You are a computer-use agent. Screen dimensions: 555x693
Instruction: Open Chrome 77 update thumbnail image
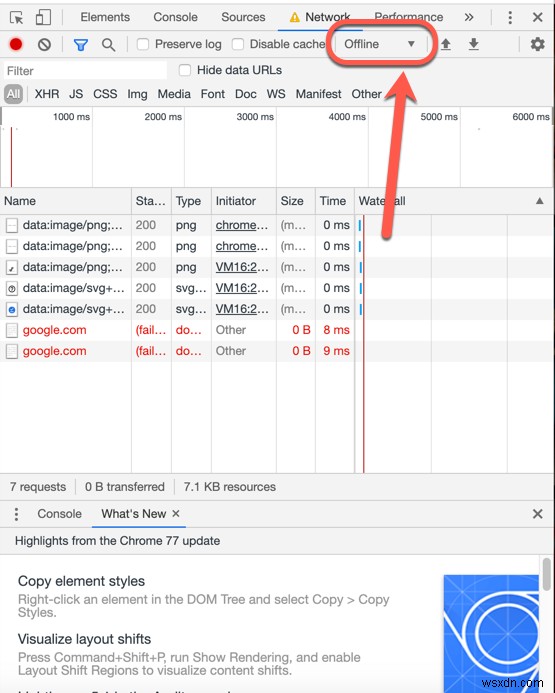pyautogui.click(x=491, y=634)
